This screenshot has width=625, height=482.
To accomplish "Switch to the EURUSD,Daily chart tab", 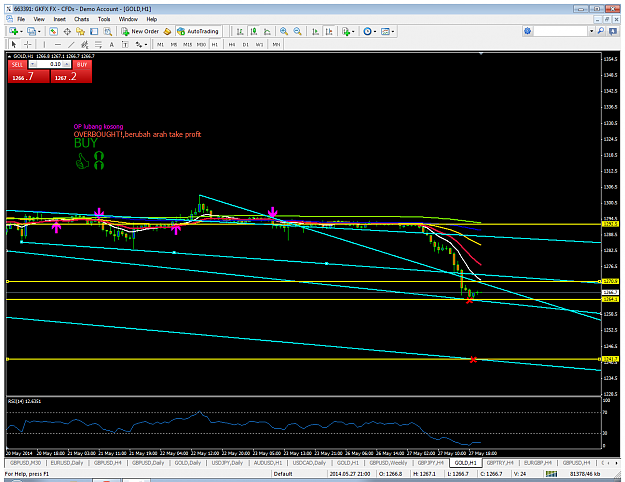I will [x=67, y=463].
